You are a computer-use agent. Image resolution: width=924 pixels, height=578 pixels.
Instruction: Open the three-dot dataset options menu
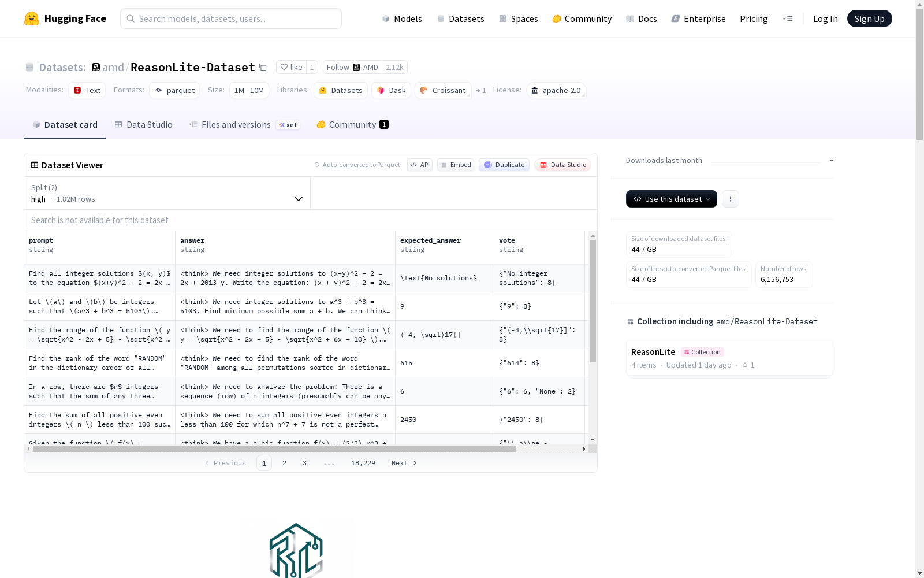tap(731, 199)
